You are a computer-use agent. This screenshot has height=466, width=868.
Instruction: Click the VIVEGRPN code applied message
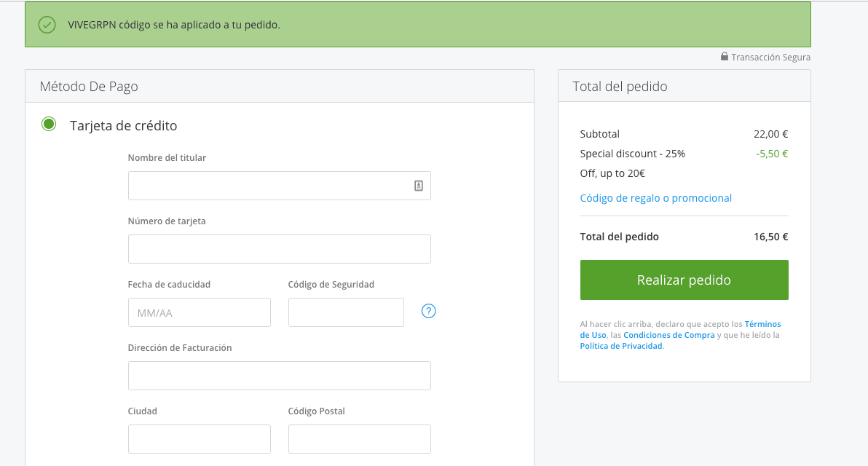pyautogui.click(x=174, y=25)
